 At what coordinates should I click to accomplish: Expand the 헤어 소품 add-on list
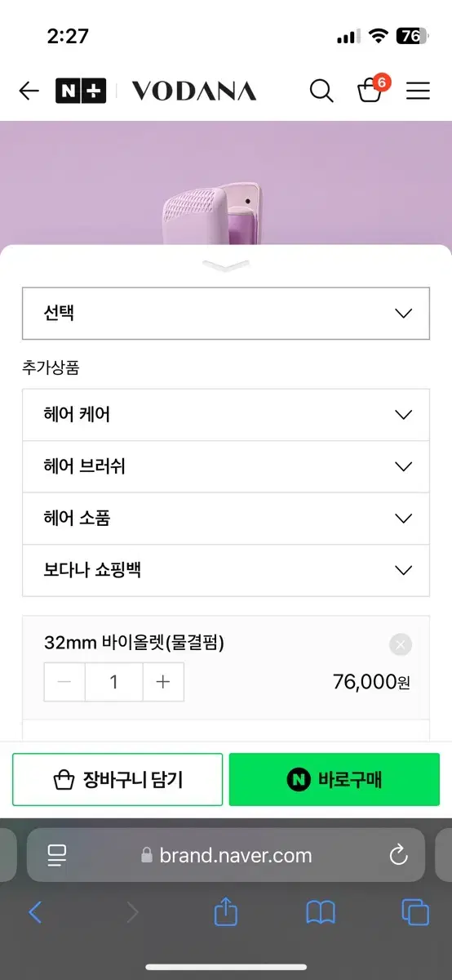226,519
